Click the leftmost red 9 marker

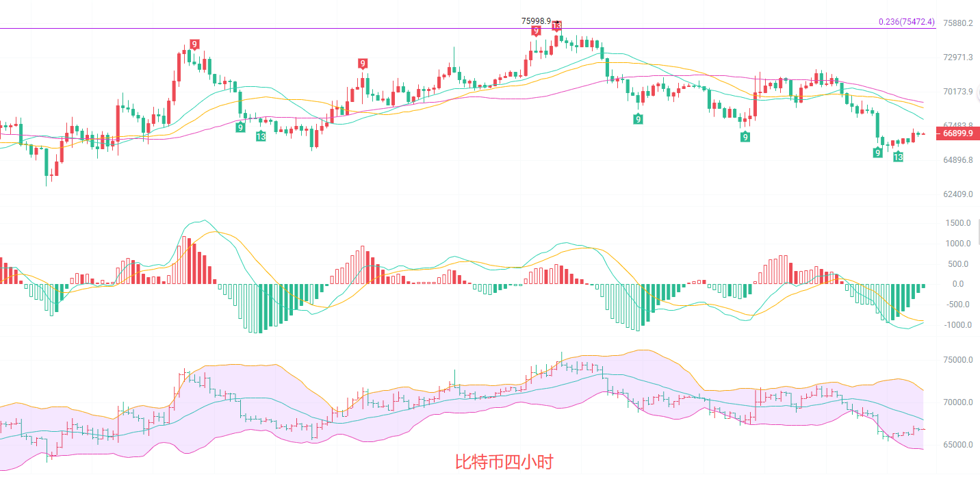pos(194,44)
